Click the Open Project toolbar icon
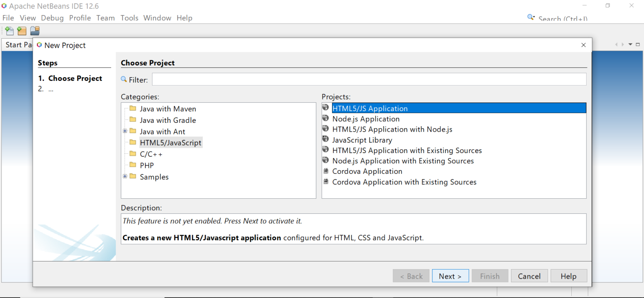This screenshot has width=644, height=298. pyautogui.click(x=35, y=30)
